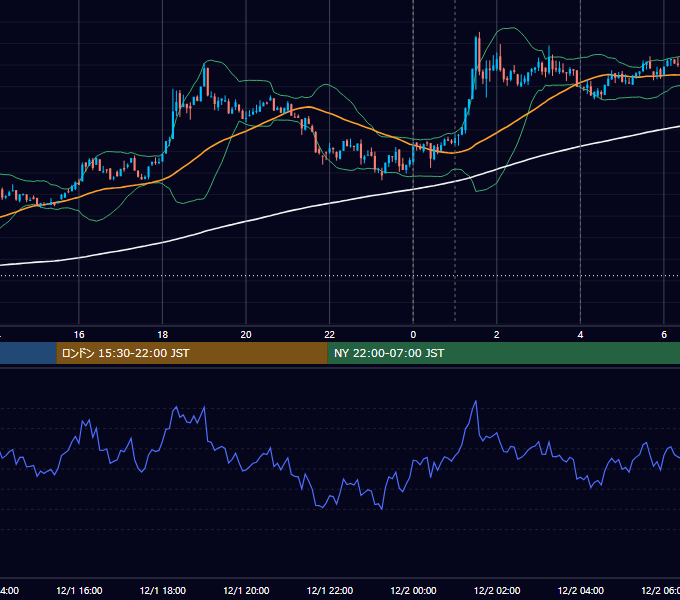The height and width of the screenshot is (600, 680).
Task: Click the hour label 18 on price chart axis
Action: coord(163,335)
